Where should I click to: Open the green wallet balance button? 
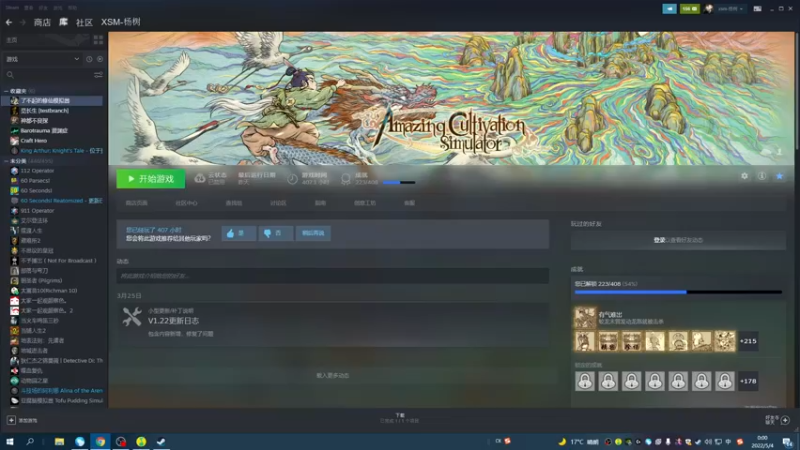[689, 9]
